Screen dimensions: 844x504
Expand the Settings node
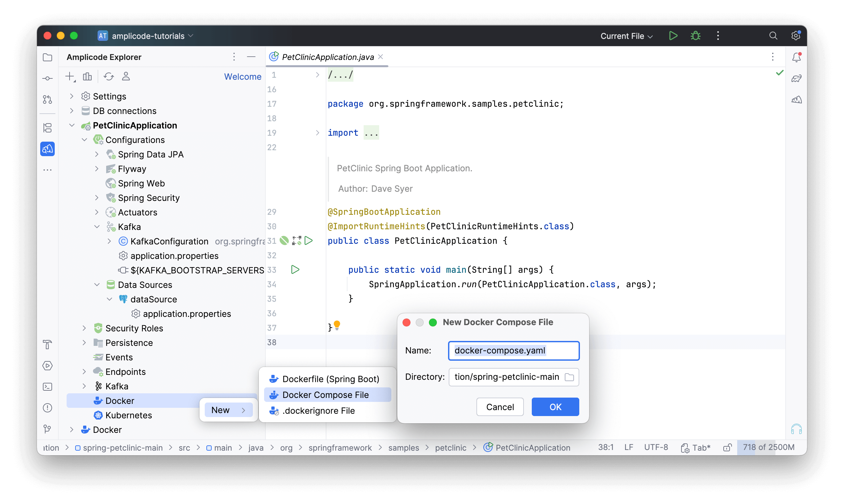coord(72,97)
